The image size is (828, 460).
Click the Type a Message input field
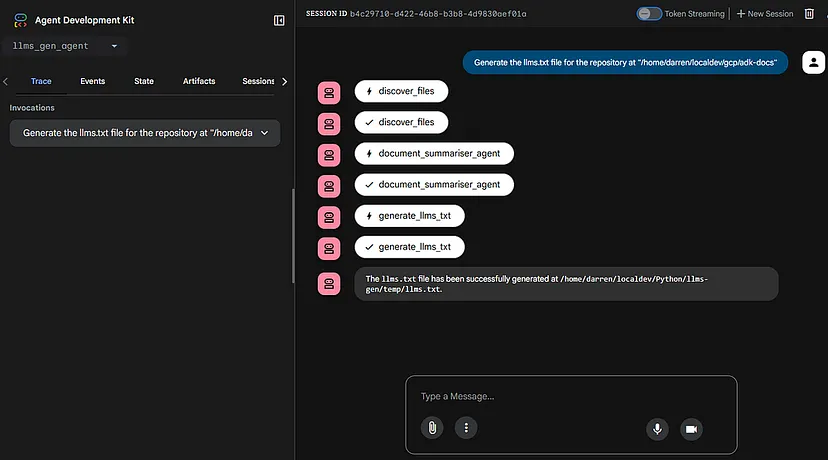point(570,396)
